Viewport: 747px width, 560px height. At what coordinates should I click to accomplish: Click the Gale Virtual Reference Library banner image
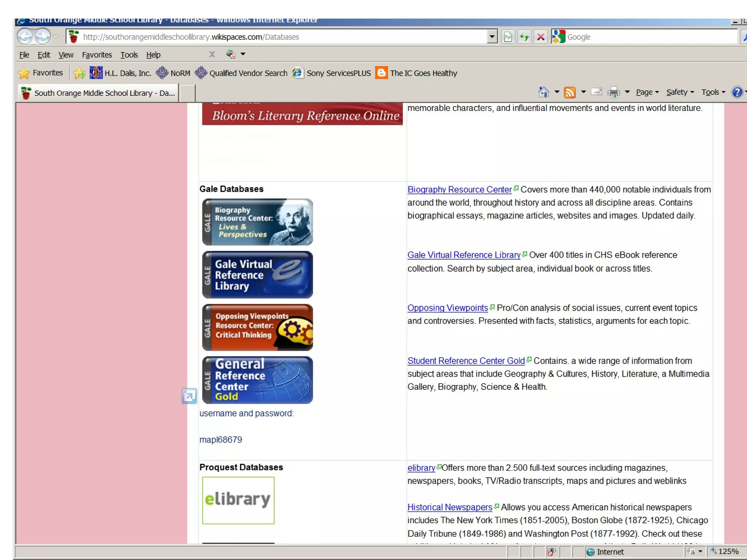click(x=257, y=275)
